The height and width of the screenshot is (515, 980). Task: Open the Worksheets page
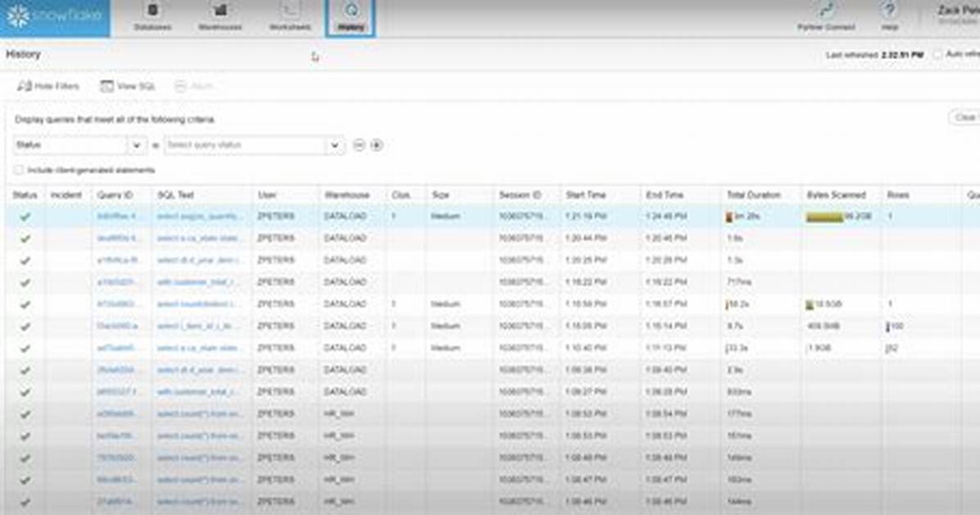pos(290,17)
